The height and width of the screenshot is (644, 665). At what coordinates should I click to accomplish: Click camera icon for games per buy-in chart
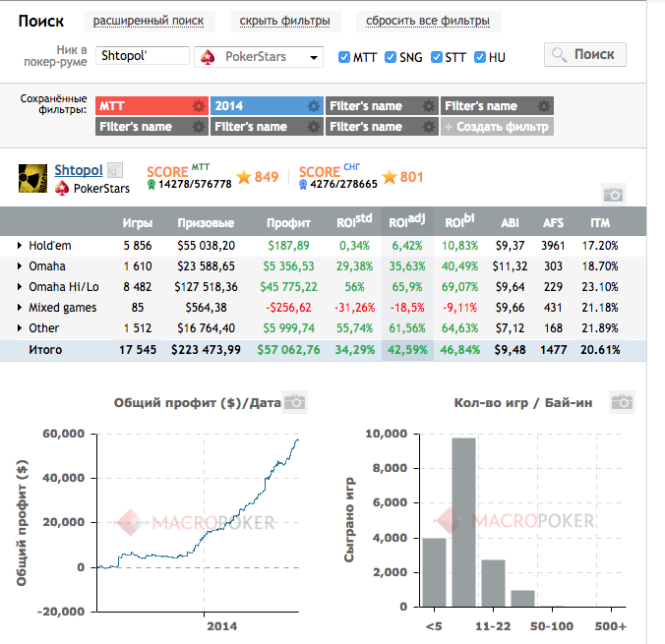pos(622,402)
